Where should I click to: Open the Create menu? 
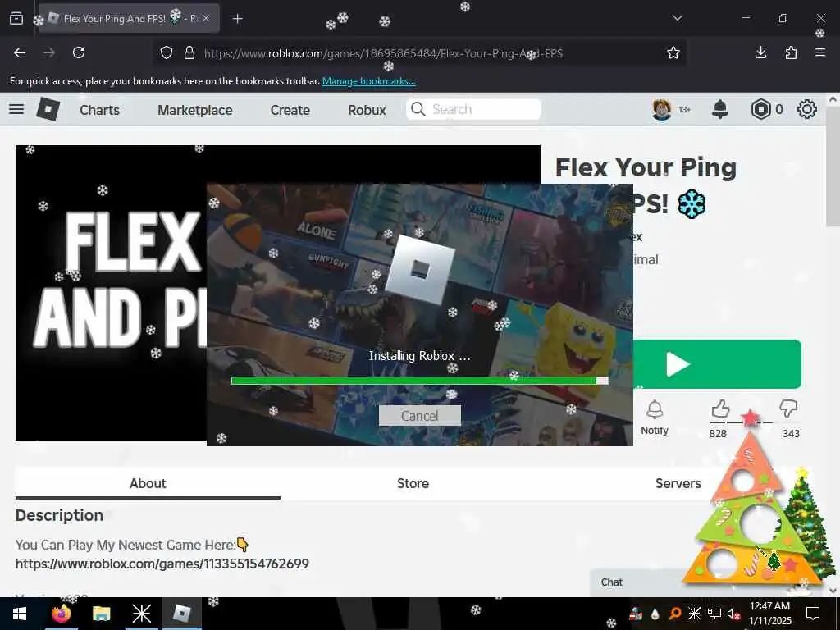point(290,110)
